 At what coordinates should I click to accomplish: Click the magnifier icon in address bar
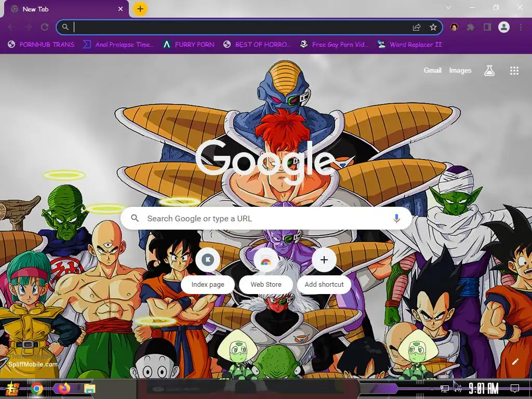65,27
